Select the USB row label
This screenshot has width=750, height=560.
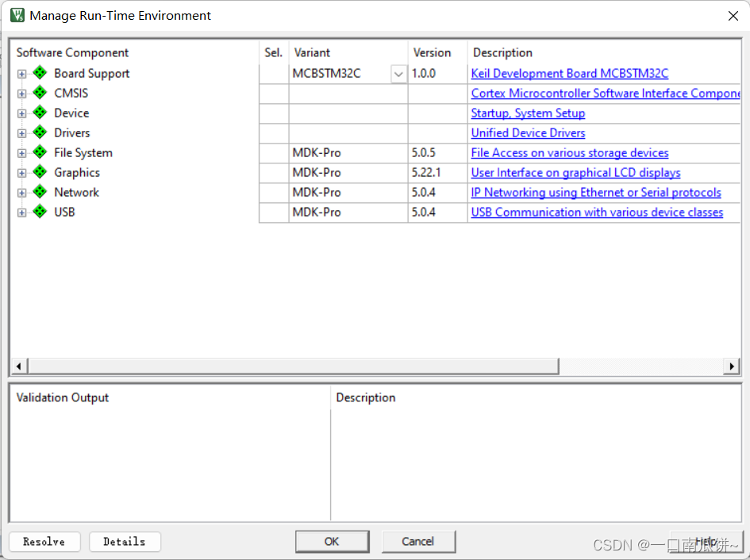tap(64, 213)
